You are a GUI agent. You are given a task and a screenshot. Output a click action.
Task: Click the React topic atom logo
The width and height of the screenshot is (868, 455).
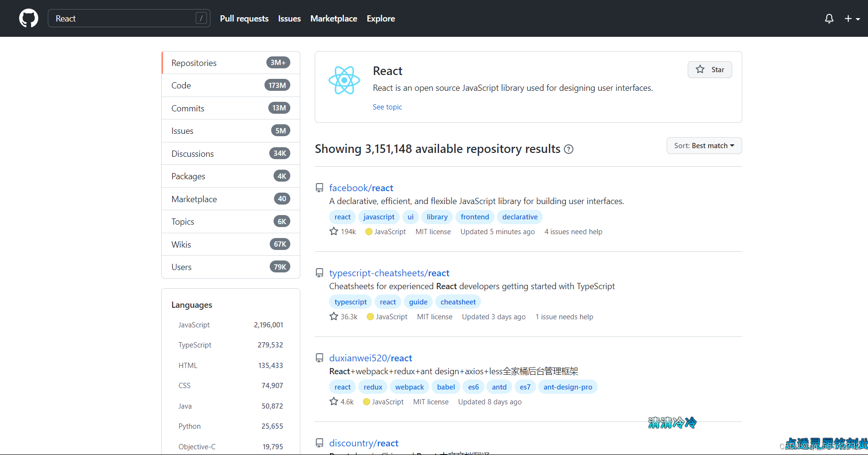point(344,80)
